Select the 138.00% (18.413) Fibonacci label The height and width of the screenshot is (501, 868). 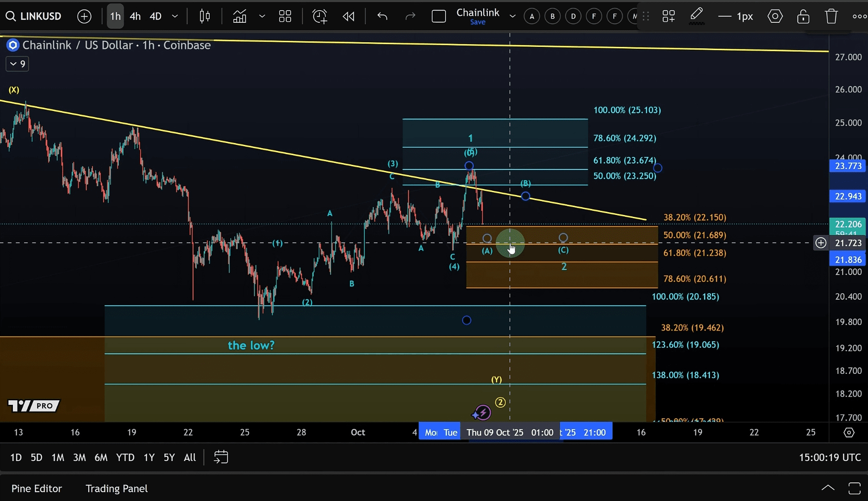686,375
